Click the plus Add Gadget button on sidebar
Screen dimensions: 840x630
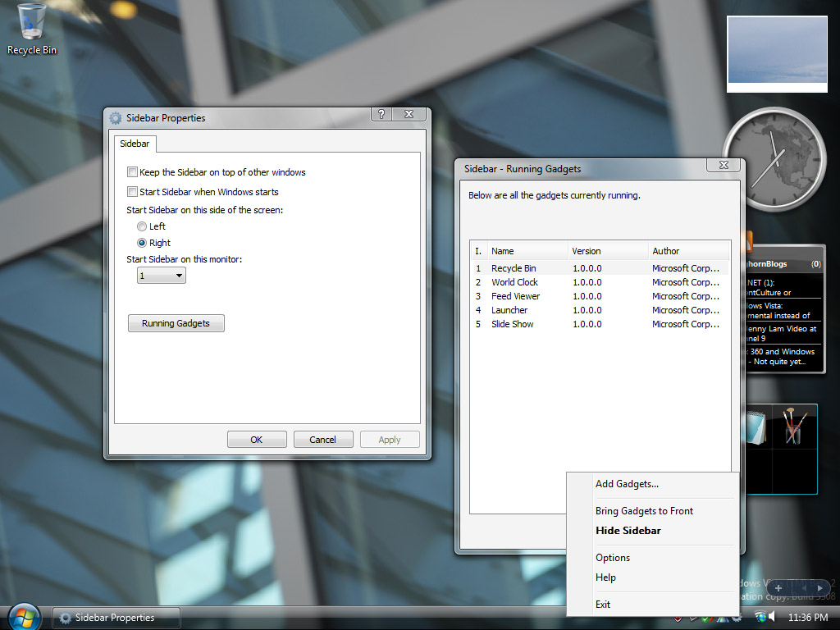[778, 587]
